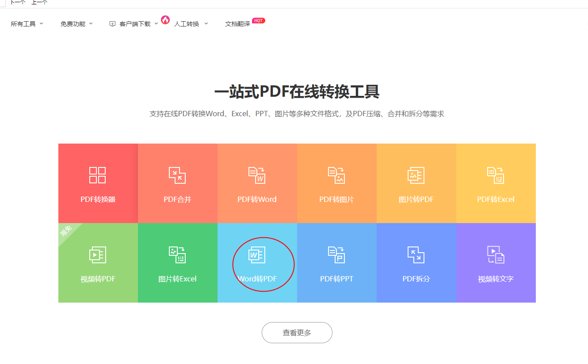Expand the 人工转换 dropdown arrow

point(206,23)
